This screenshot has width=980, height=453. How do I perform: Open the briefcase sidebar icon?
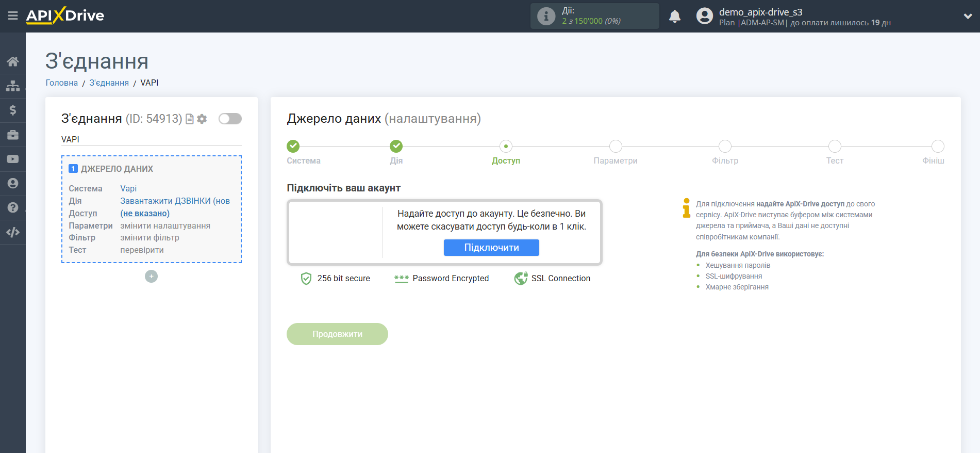pos(13,135)
